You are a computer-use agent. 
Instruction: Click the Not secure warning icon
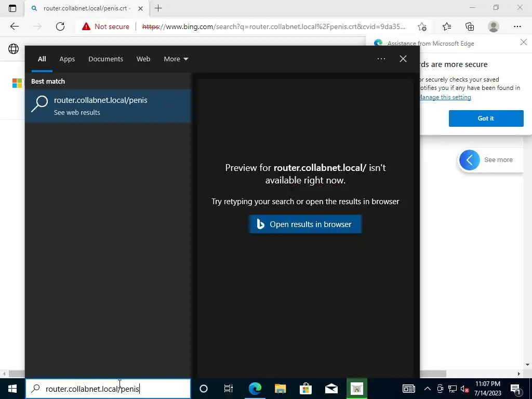pos(86,26)
